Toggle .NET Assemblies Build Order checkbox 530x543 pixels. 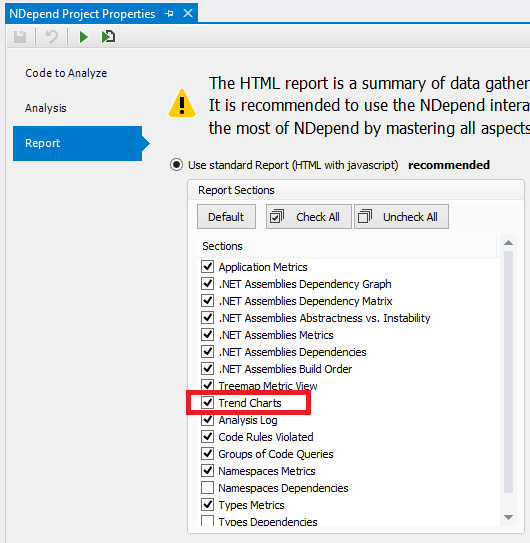[x=207, y=368]
